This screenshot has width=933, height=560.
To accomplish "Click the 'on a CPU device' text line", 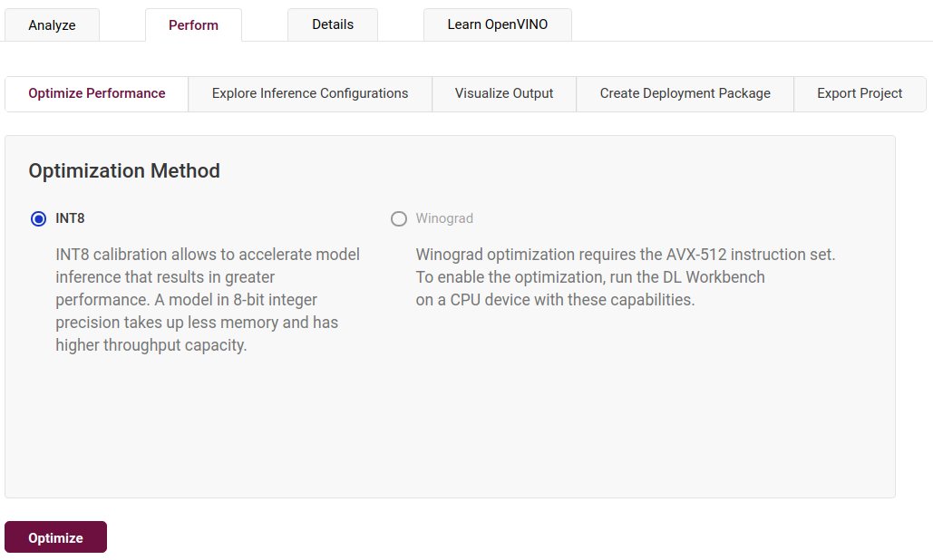I will pyautogui.click(x=555, y=300).
